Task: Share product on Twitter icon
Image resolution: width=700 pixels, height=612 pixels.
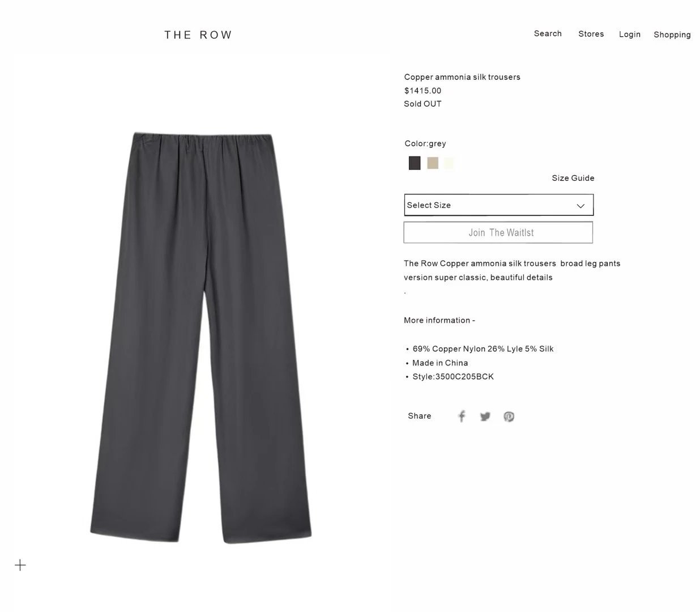Action: 485,416
